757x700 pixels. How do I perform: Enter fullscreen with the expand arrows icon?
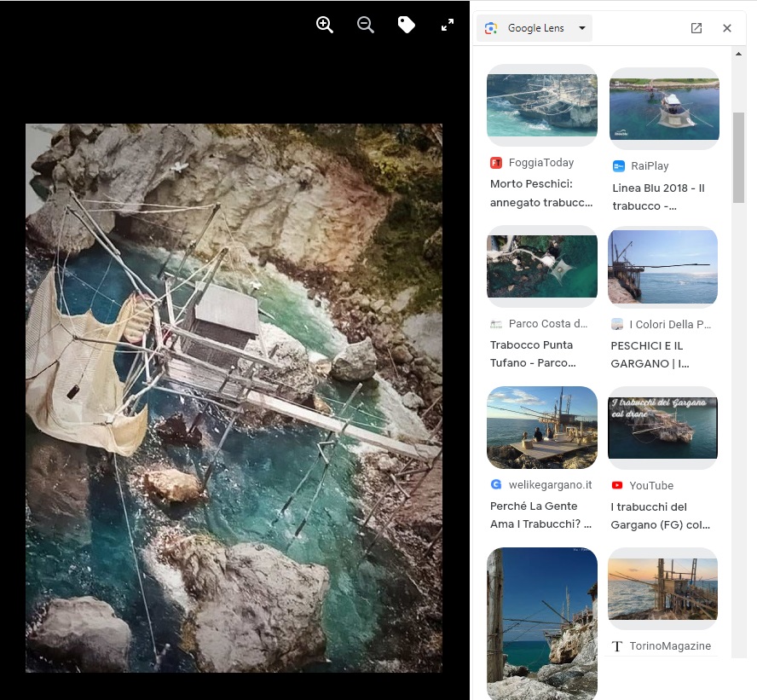[448, 25]
